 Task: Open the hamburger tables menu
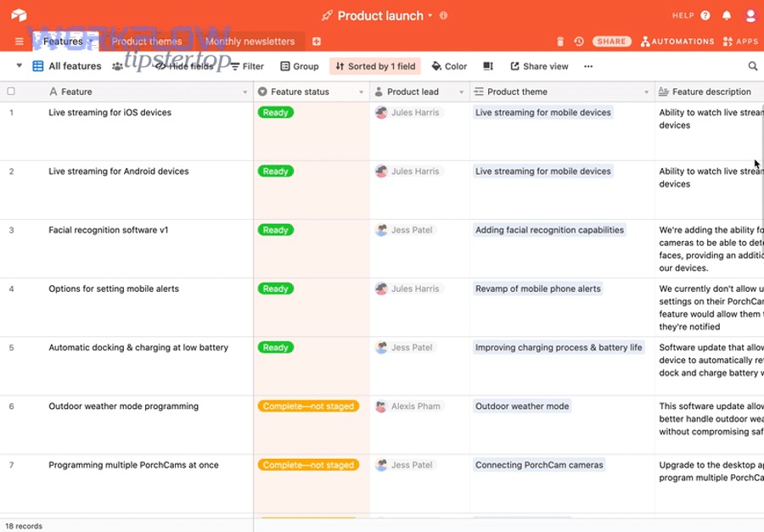click(19, 42)
